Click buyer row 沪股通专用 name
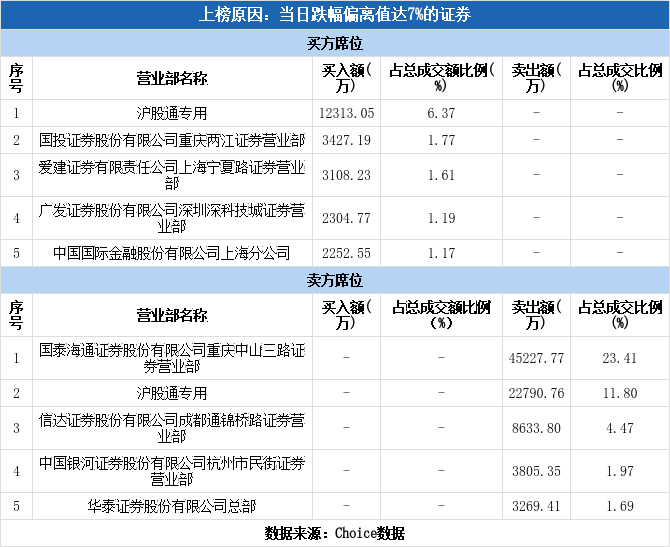The width and height of the screenshot is (670, 547). [x=172, y=113]
